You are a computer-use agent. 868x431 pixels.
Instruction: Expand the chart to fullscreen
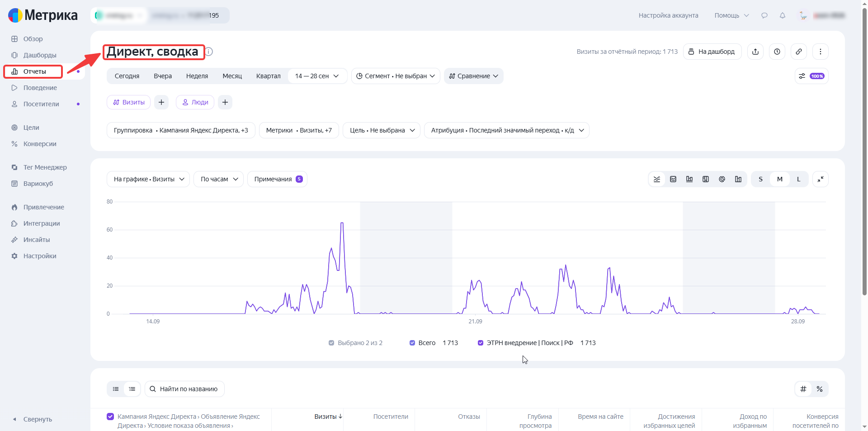tap(821, 179)
